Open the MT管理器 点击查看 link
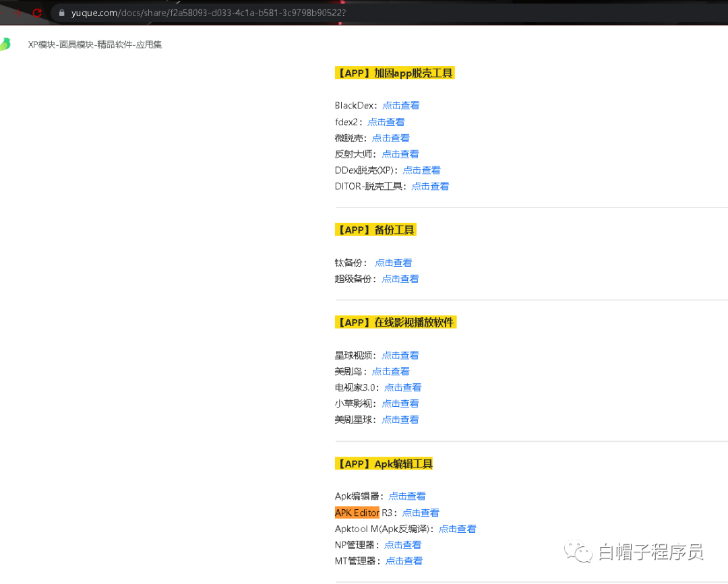Image resolution: width=728 pixels, height=584 pixels. pos(404,561)
